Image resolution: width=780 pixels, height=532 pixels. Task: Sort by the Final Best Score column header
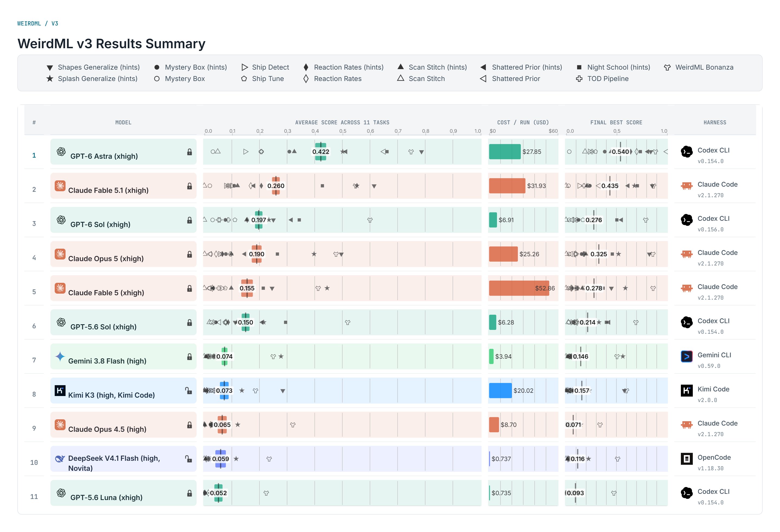pyautogui.click(x=616, y=122)
